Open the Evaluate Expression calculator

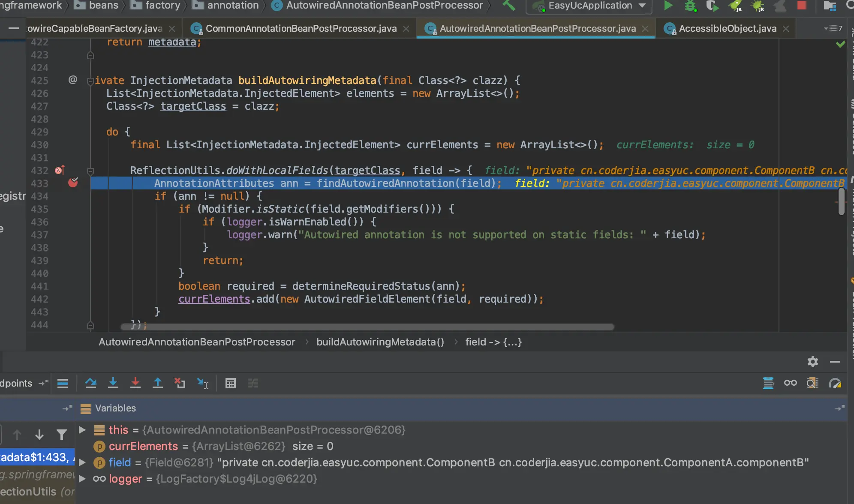(231, 383)
